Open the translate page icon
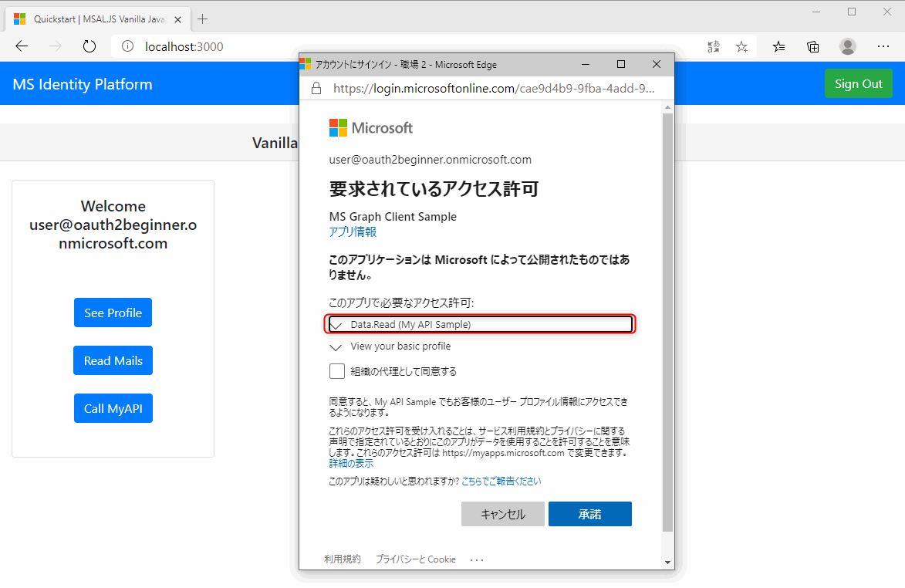905x588 pixels. tap(714, 47)
